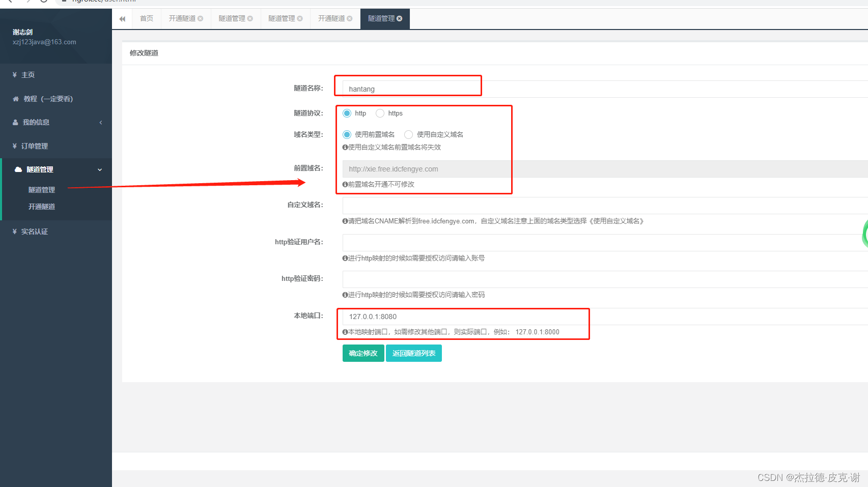Click info icon before 请输入账号 hint
This screenshot has height=487, width=868.
point(345,258)
